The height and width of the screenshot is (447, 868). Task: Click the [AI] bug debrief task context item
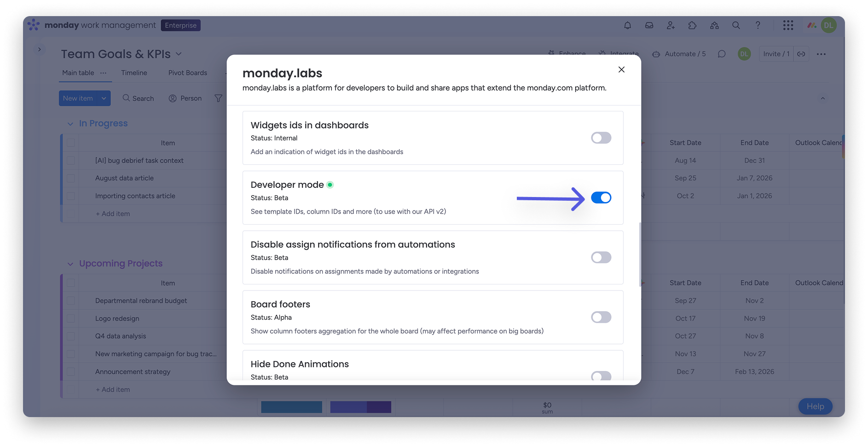point(139,161)
